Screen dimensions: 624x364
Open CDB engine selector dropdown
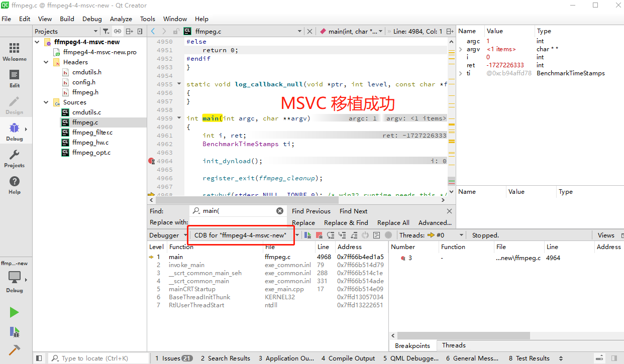[297, 235]
